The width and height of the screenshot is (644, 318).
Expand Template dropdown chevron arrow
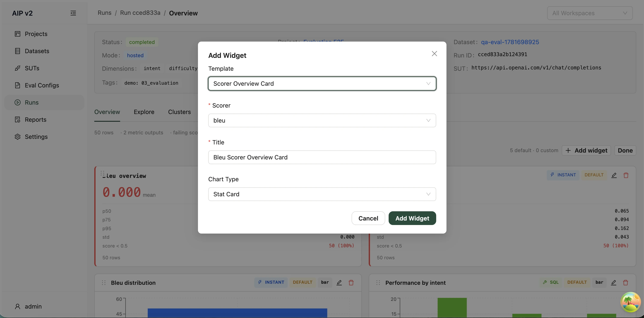(428, 84)
